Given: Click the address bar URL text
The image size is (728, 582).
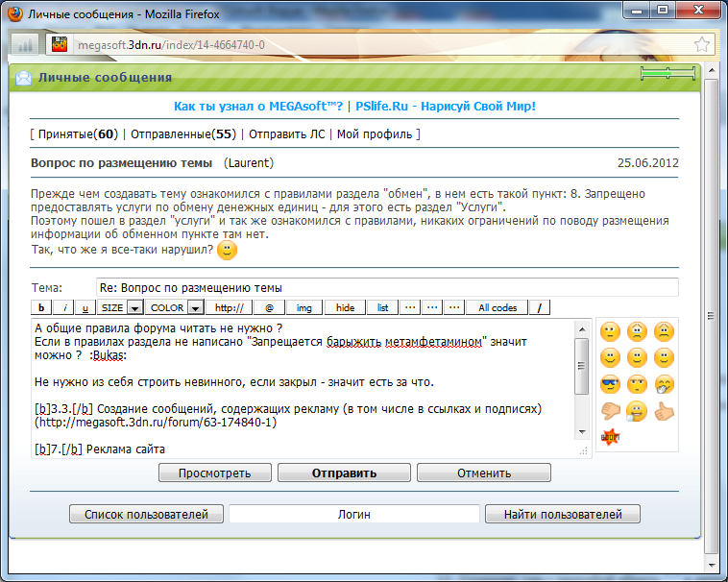Looking at the screenshot, I should [171, 45].
